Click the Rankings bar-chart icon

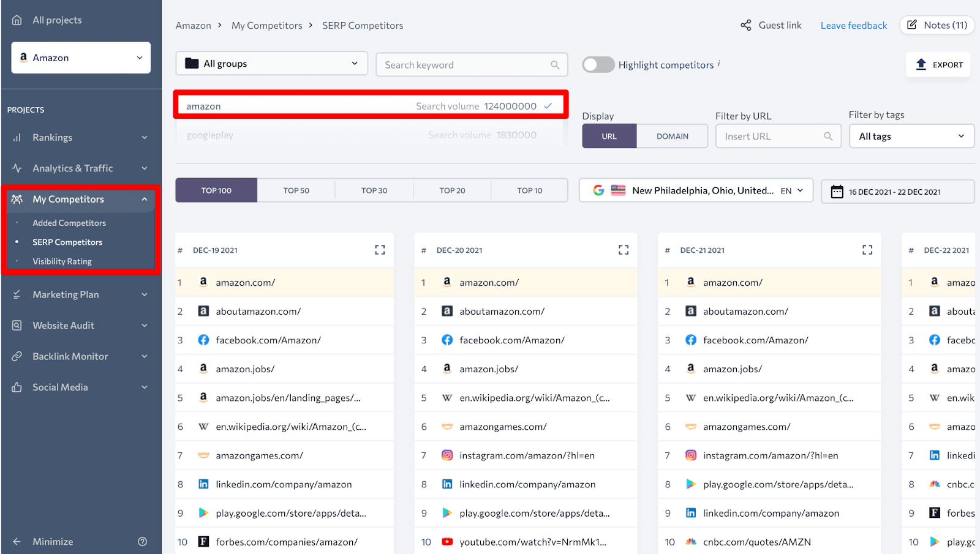pyautogui.click(x=17, y=138)
